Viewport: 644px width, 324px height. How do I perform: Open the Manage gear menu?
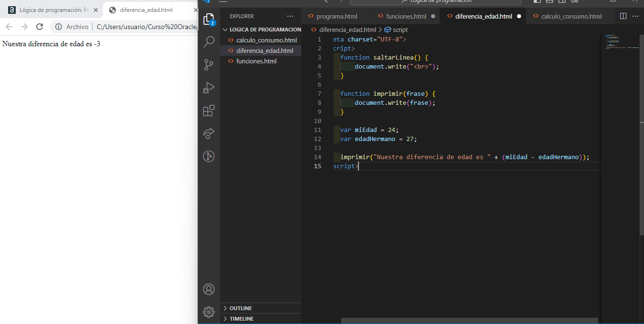tap(209, 312)
